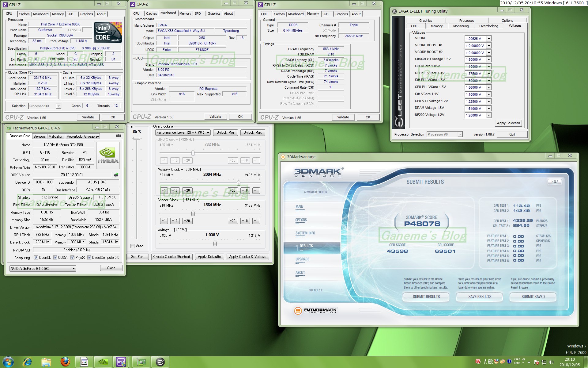Toggle the Auto fan checkbox

point(133,246)
